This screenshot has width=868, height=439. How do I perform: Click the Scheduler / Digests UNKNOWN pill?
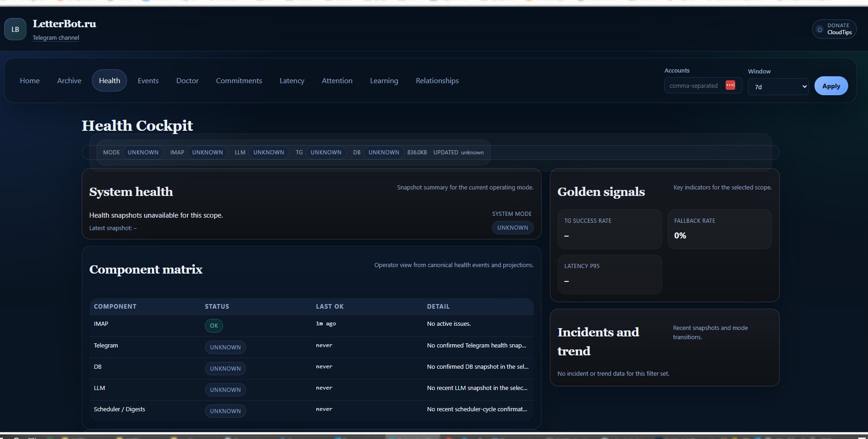point(225,411)
